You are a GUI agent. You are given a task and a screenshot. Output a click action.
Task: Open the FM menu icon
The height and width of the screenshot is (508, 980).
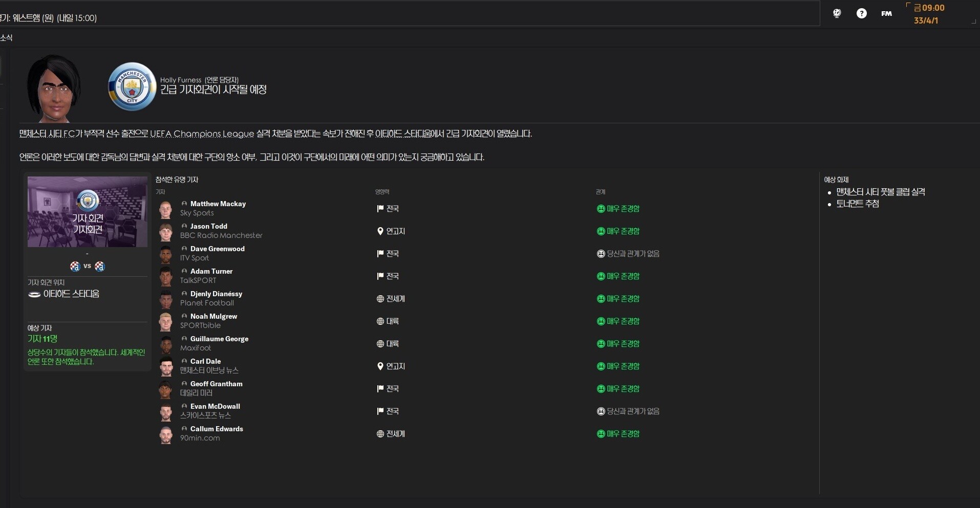[x=886, y=14]
